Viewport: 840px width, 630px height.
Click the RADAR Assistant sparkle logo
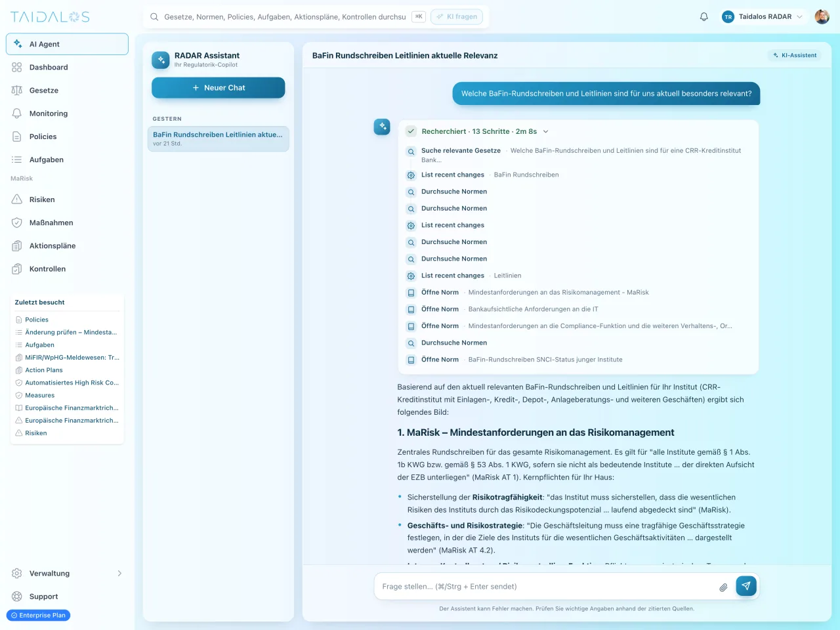[x=161, y=60]
